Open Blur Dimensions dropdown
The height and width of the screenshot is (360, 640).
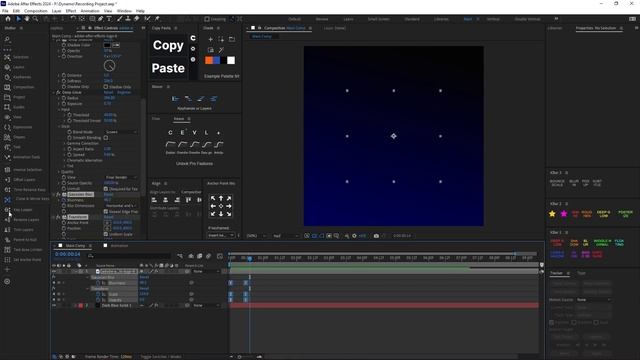click(x=121, y=206)
